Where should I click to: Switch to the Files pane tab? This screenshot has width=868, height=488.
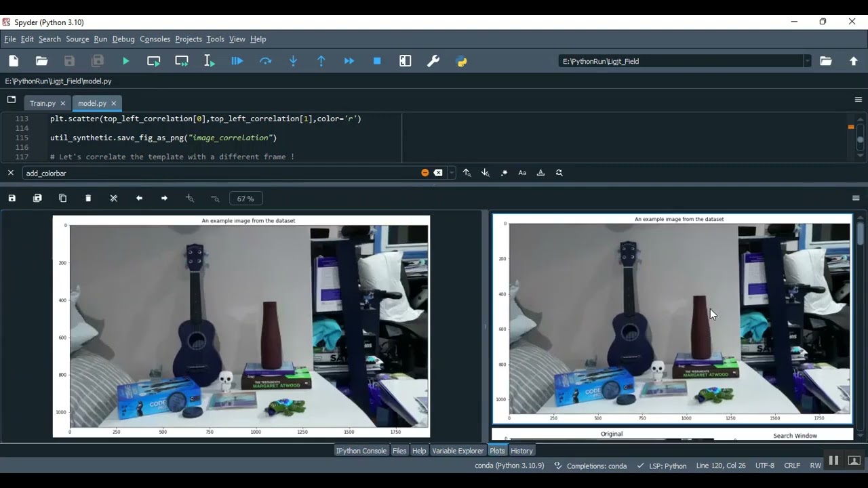pyautogui.click(x=399, y=451)
